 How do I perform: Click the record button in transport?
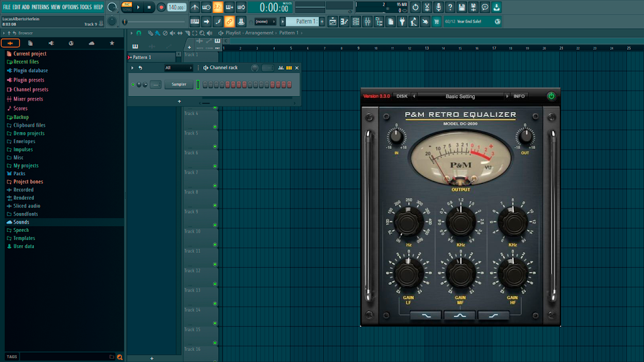pos(161,7)
